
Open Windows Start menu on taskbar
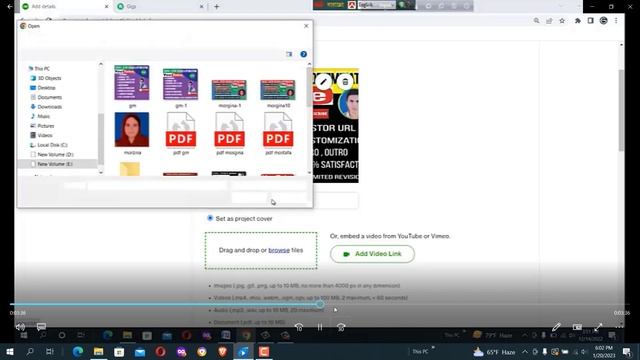tap(10, 351)
